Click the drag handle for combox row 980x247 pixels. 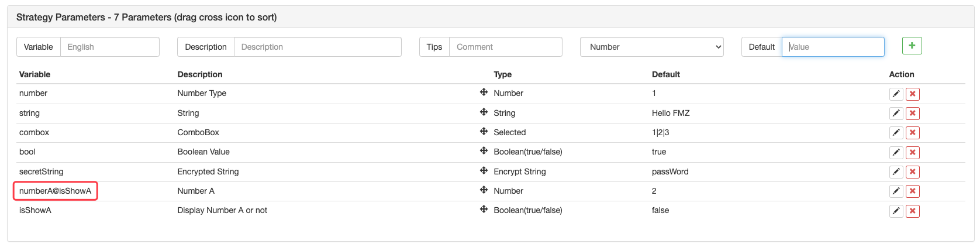[484, 132]
